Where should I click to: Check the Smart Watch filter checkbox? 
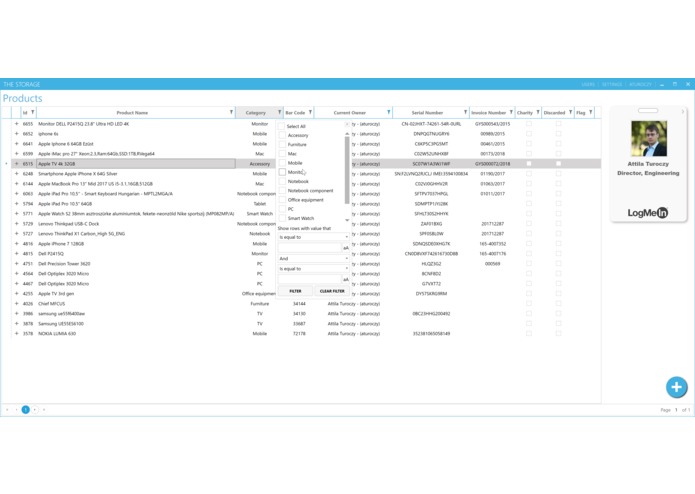coord(282,218)
